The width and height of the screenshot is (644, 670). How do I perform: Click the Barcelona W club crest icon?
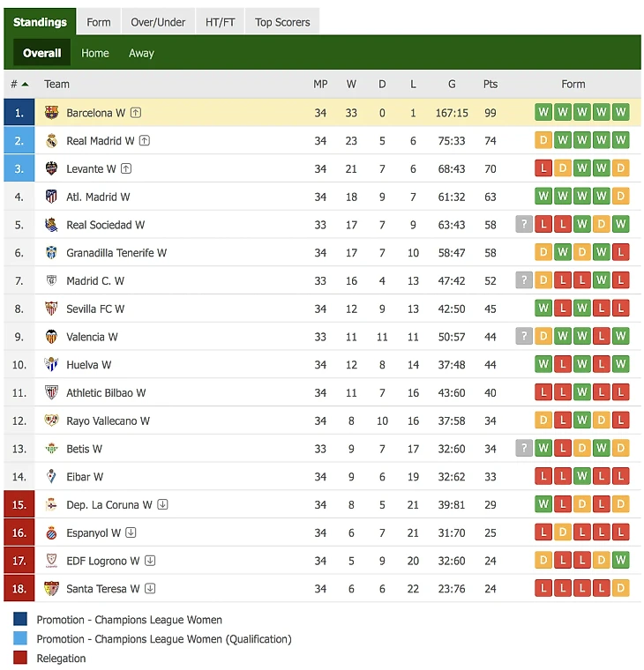tap(51, 113)
